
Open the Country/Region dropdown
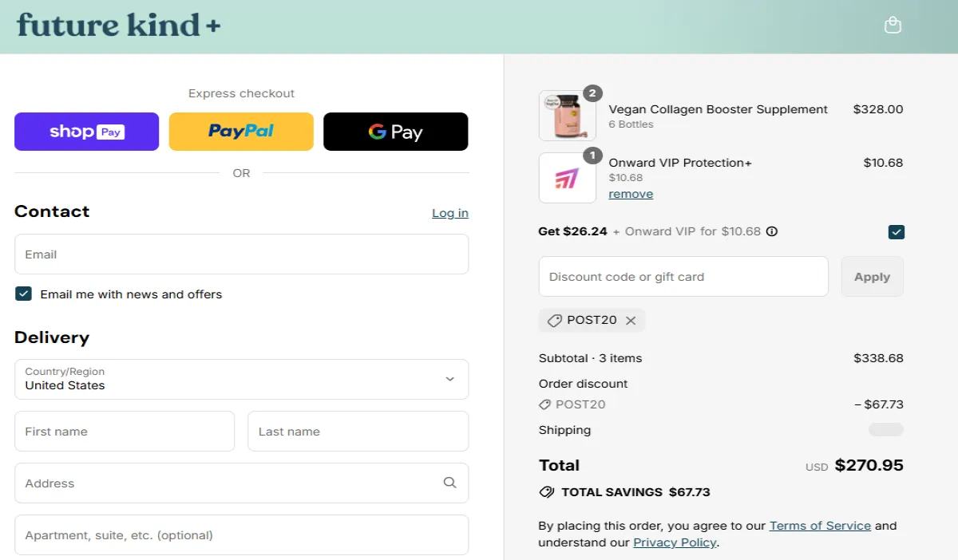click(241, 379)
